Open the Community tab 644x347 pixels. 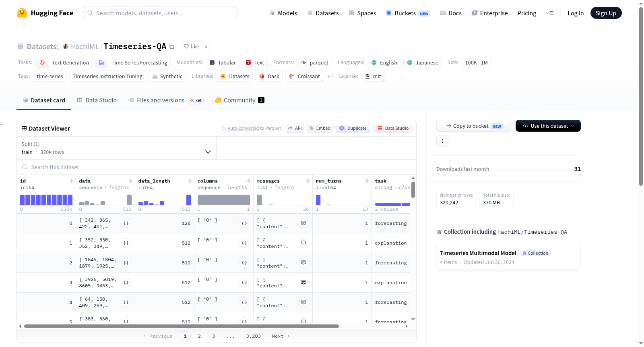[239, 100]
